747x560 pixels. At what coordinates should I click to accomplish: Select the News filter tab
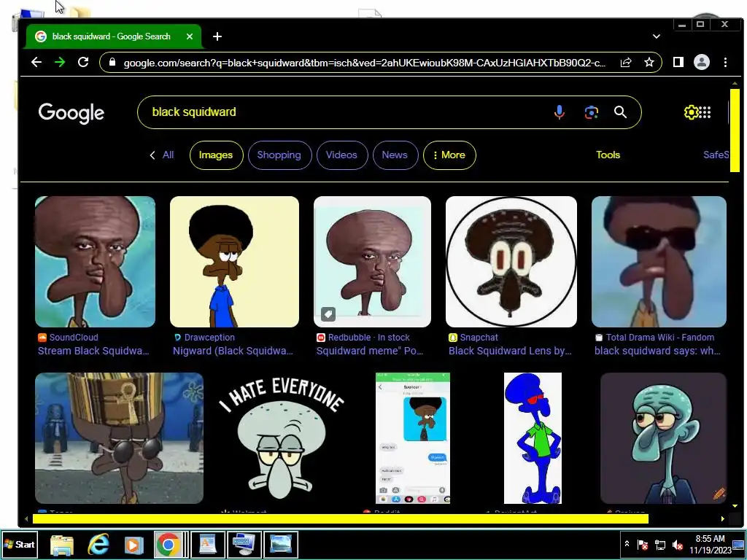point(395,155)
